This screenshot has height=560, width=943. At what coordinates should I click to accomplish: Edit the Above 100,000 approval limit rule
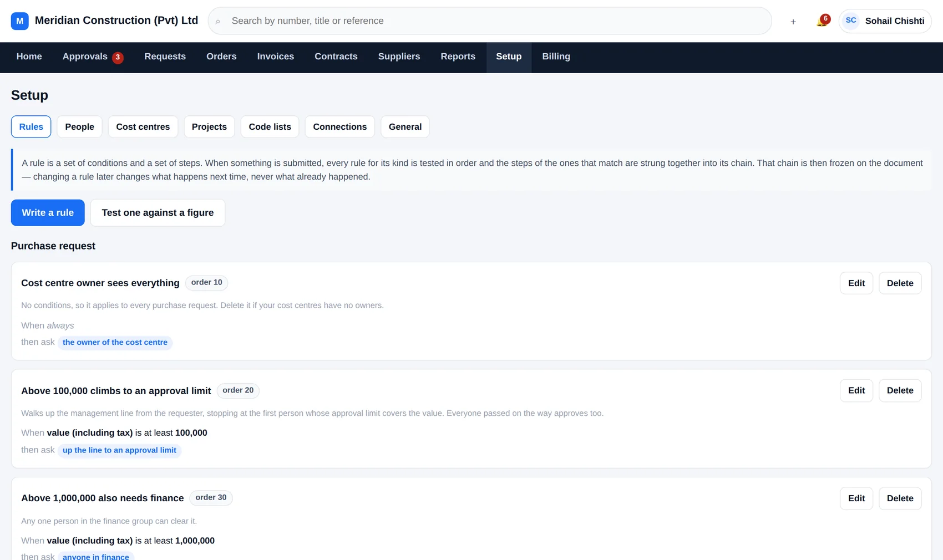click(x=856, y=391)
